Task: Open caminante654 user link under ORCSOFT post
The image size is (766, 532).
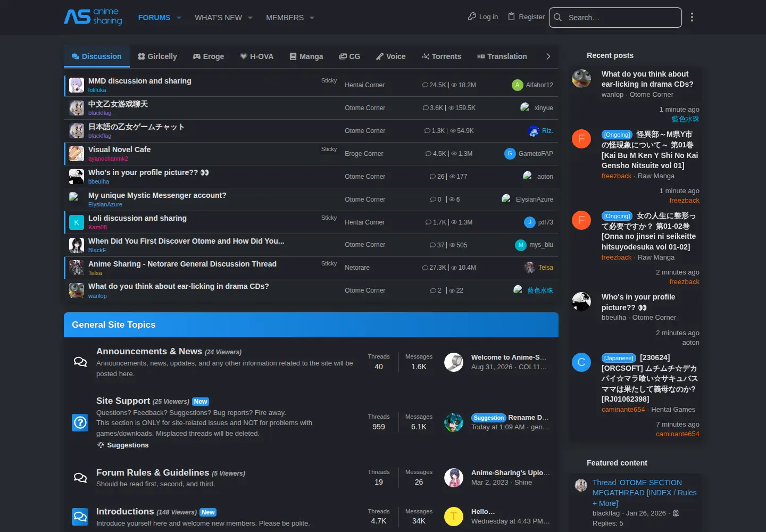Action: 623,410
